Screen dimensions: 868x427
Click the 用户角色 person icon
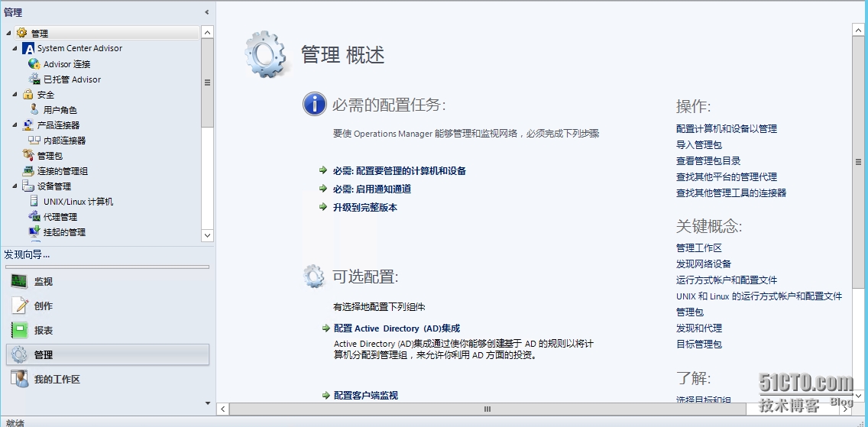(x=34, y=109)
